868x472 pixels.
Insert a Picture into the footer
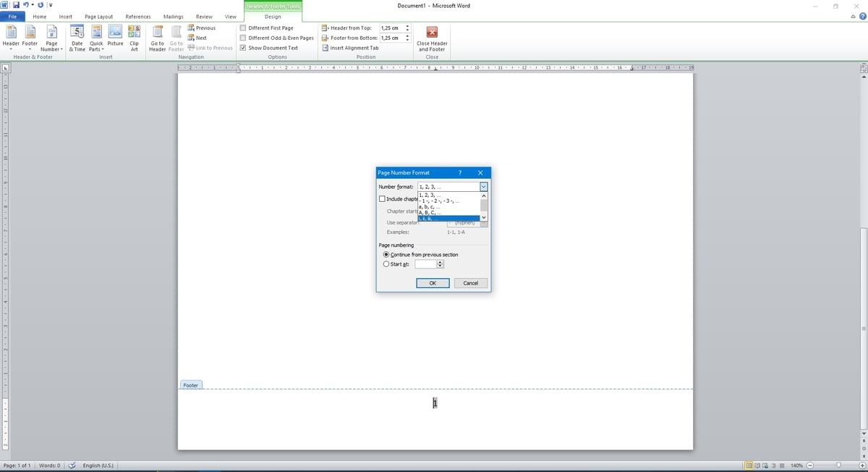115,36
